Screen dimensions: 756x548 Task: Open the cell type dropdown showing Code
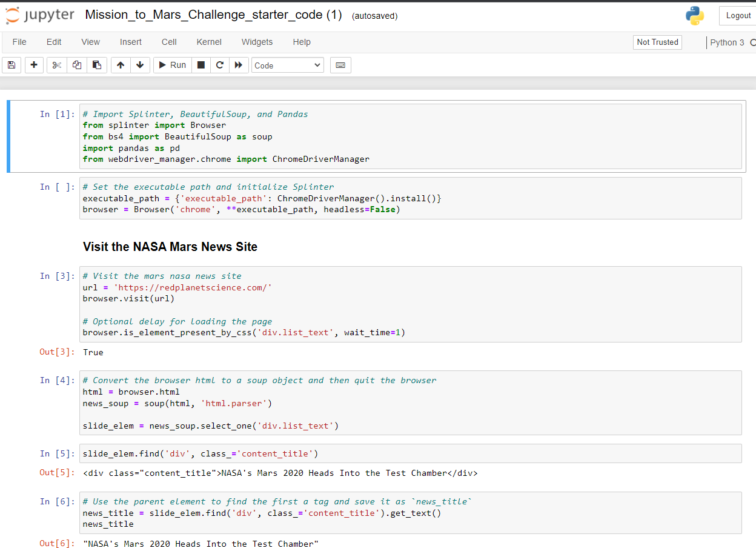287,65
